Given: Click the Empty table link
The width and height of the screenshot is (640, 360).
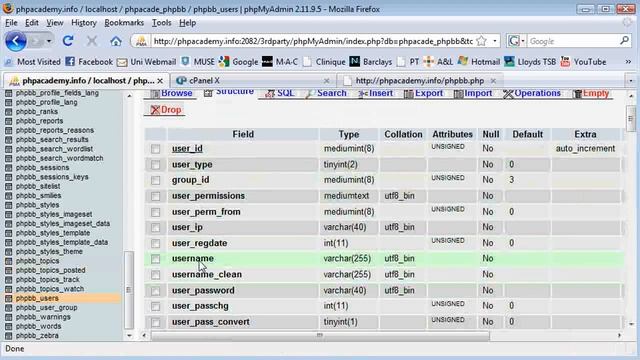Looking at the screenshot, I should tap(591, 93).
